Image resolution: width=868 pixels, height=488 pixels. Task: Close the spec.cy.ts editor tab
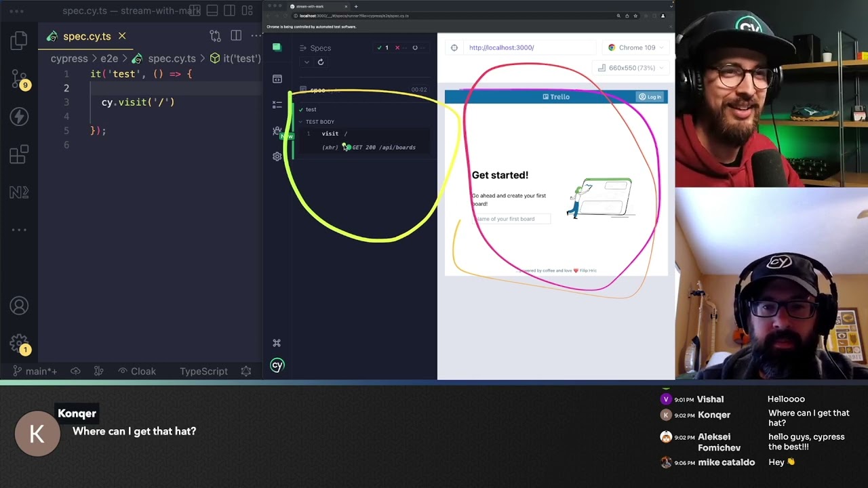(122, 36)
